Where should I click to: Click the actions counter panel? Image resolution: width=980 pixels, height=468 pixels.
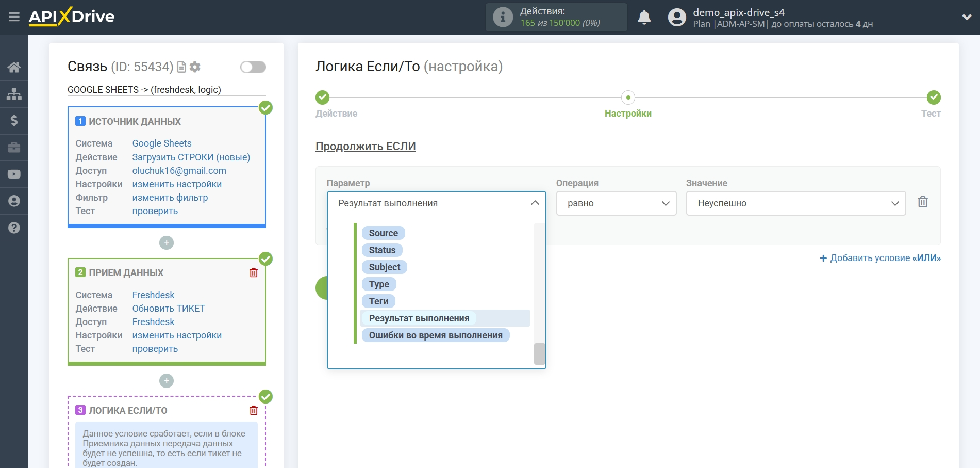556,17
